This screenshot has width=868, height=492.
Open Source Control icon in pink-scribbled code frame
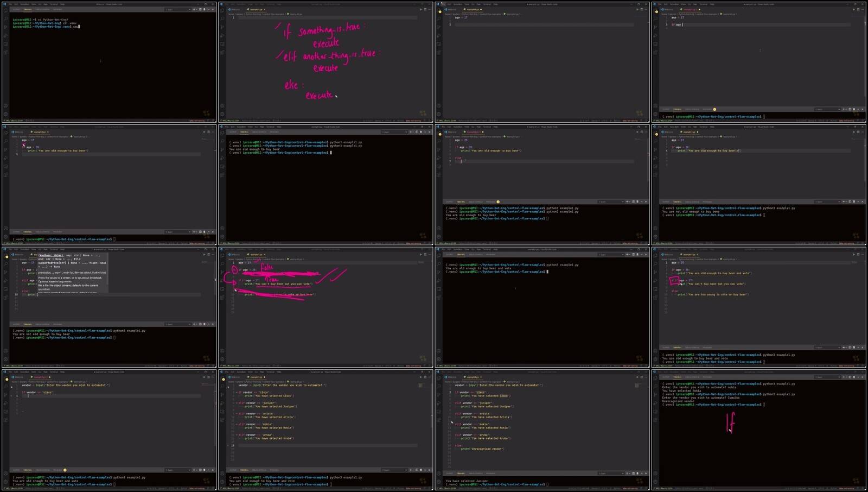click(222, 272)
